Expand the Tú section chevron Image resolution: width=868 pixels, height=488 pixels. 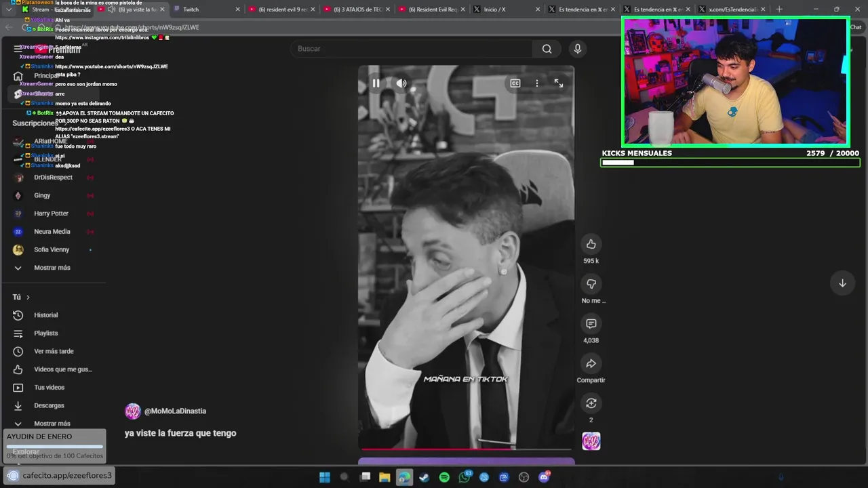[28, 298]
